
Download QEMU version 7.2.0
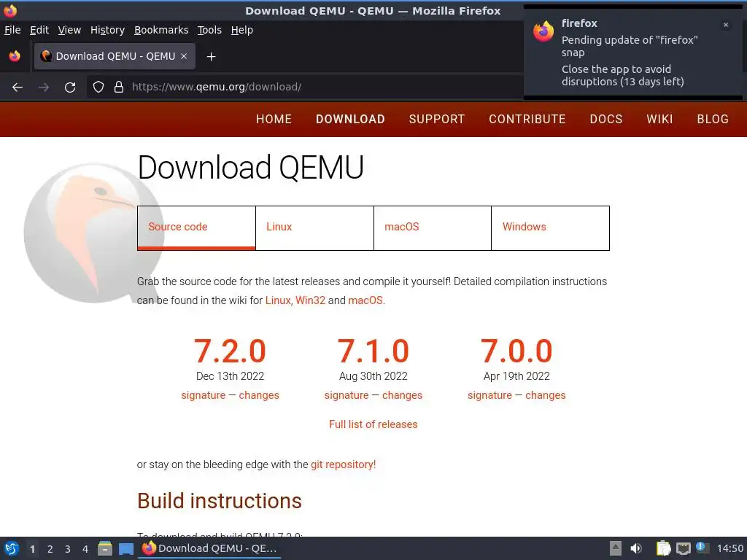tap(230, 351)
